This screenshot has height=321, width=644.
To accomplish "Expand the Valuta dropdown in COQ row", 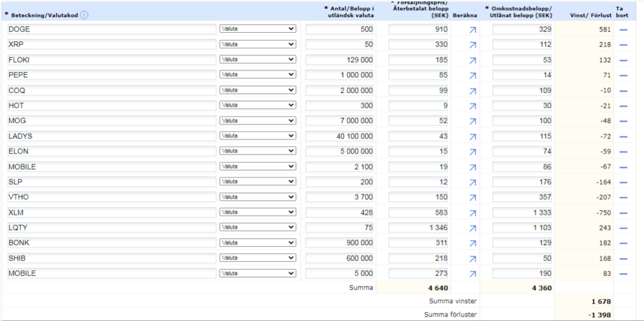I will [x=257, y=90].
